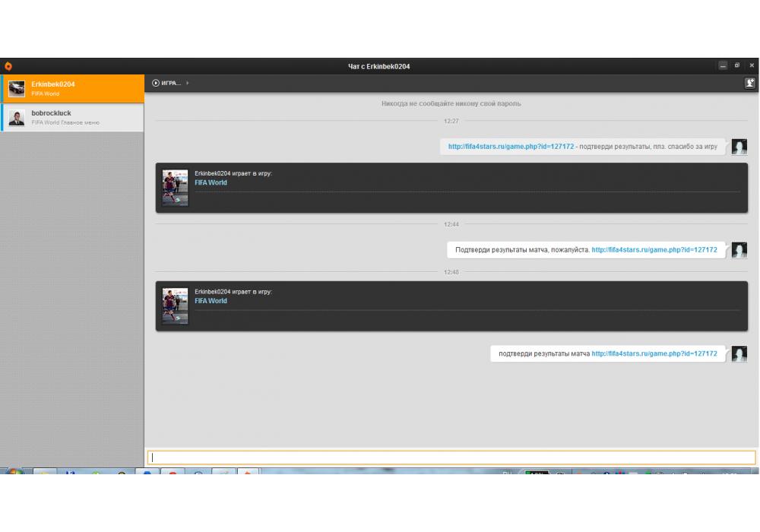Click FIFA cover thumbnail in second game card
This screenshot has height=532, width=760.
175,306
